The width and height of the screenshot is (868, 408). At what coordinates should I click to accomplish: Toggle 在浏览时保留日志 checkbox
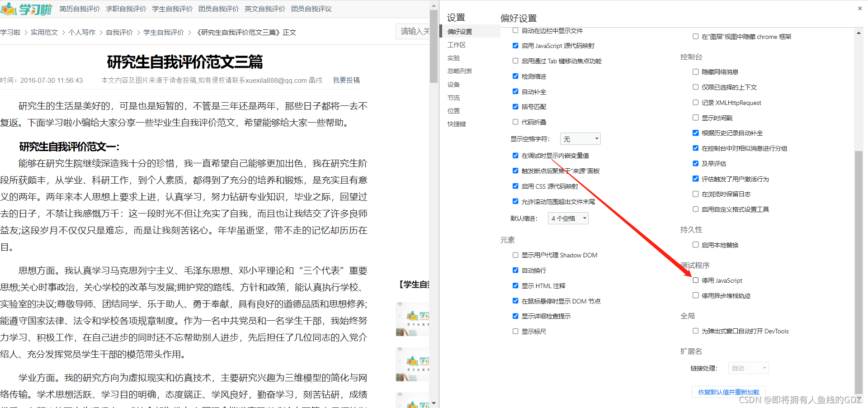[696, 194]
